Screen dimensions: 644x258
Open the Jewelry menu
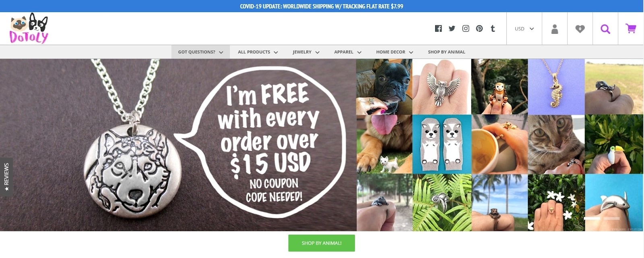[x=306, y=52]
